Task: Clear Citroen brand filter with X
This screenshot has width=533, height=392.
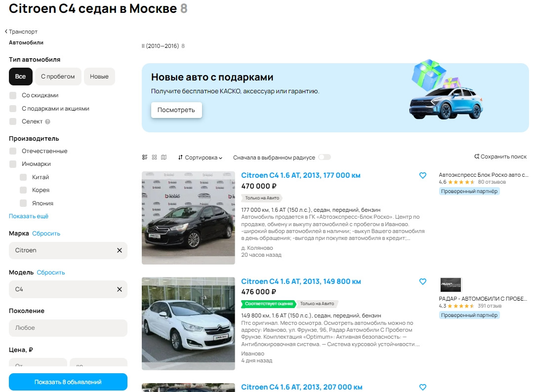Action: pos(120,250)
